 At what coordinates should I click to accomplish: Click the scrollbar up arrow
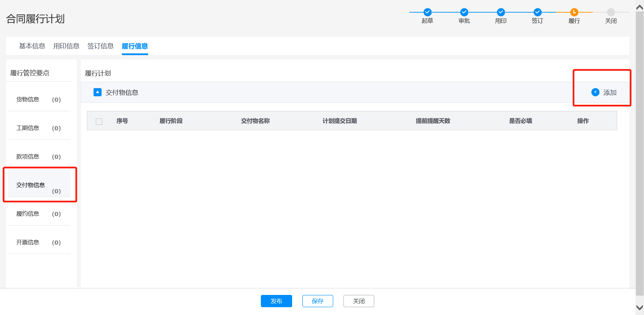(640, 7)
